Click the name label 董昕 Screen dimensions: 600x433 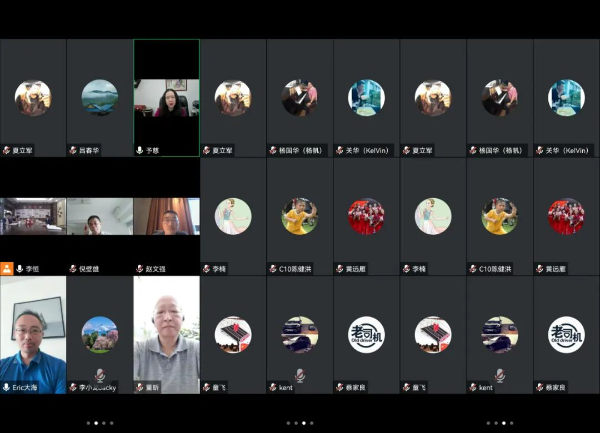[x=152, y=388]
